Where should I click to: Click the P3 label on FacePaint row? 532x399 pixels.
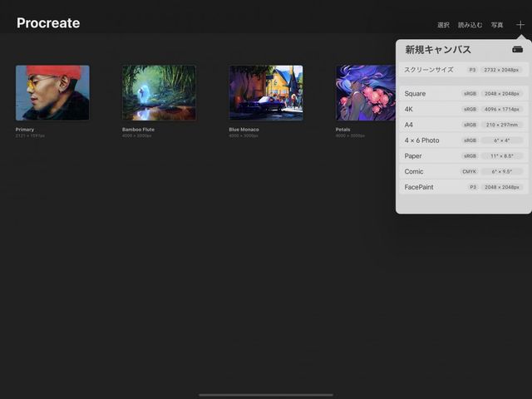[473, 187]
